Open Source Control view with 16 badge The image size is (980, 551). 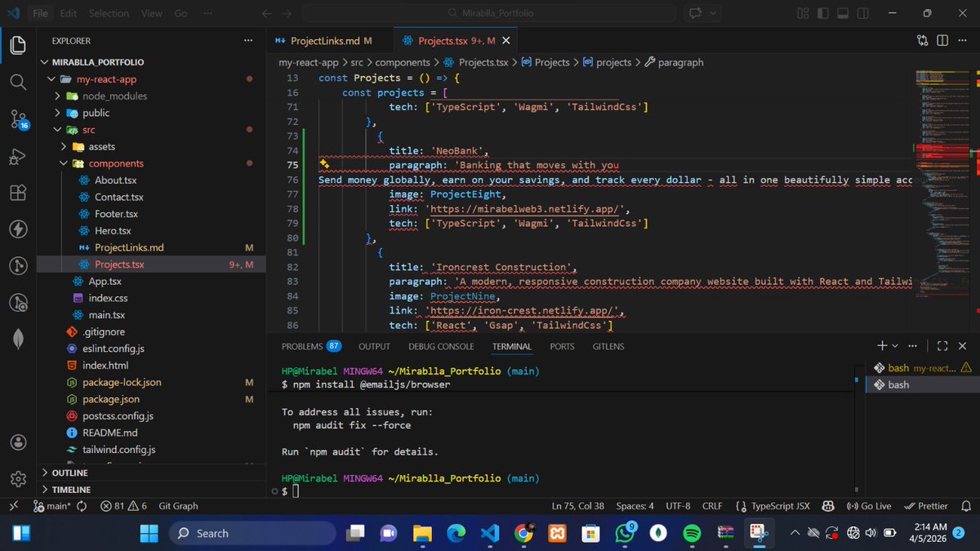18,119
